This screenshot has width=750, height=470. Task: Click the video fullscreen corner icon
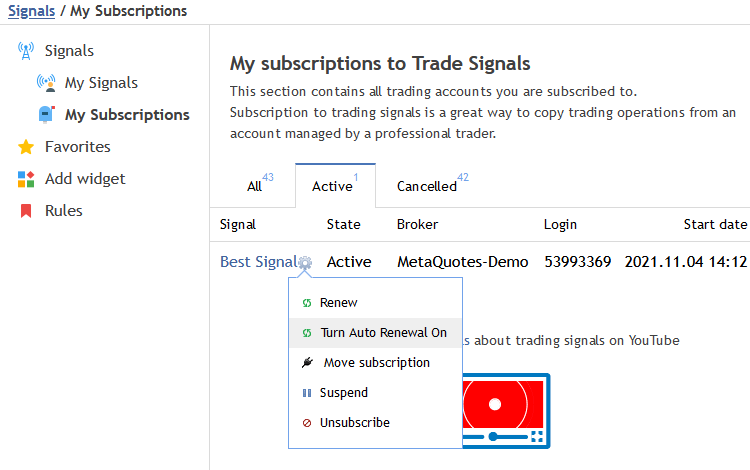pyautogui.click(x=537, y=436)
